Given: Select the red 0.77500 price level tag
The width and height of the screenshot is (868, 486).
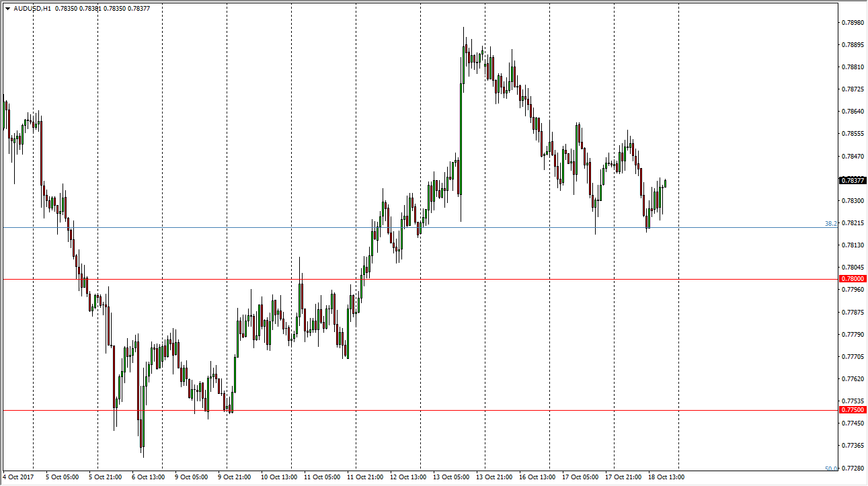Looking at the screenshot, I should tap(853, 409).
